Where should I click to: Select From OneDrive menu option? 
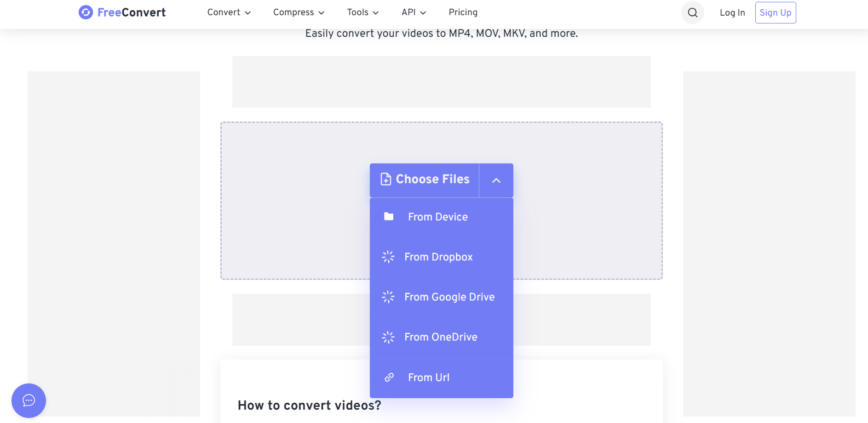[441, 337]
